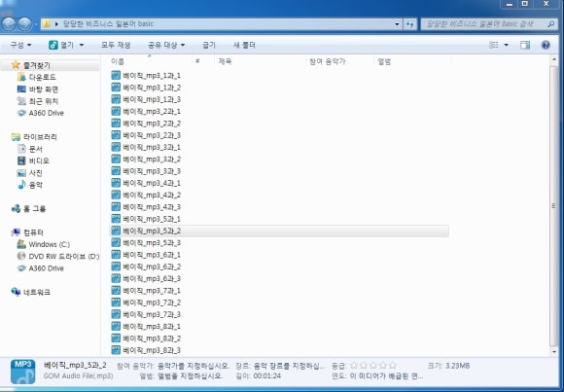Click the Forward navigation arrow
Viewport: 564px width, 392px height.
point(24,24)
